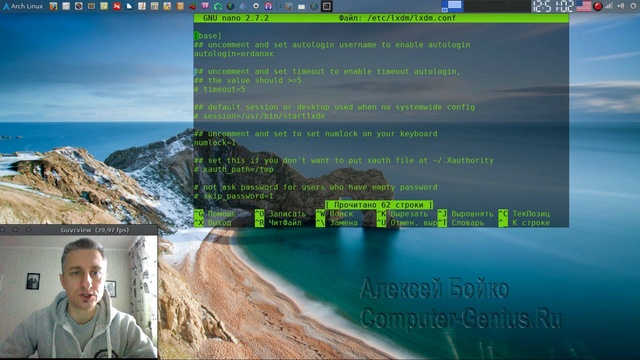This screenshot has width=640, height=360.
Task: Open the volume speaker tray icon
Action: point(621,6)
